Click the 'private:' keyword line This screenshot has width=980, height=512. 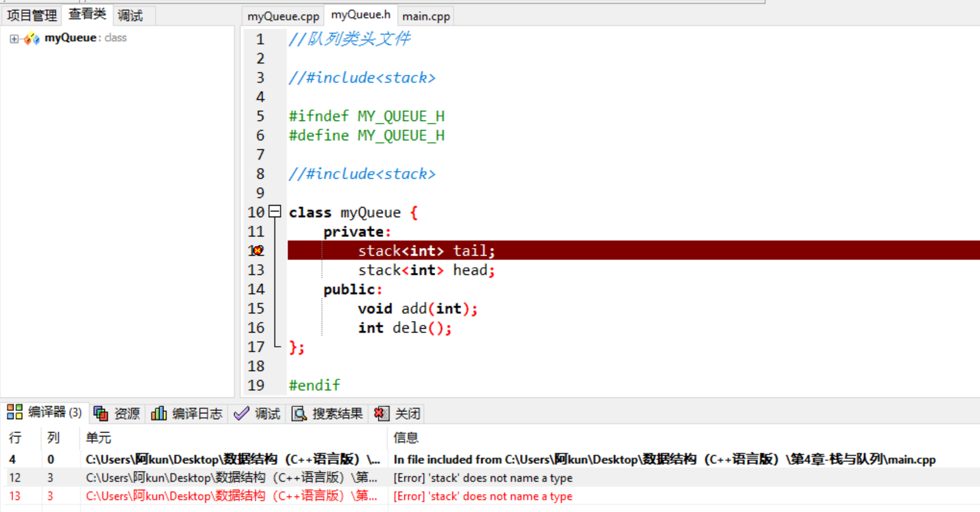click(357, 231)
